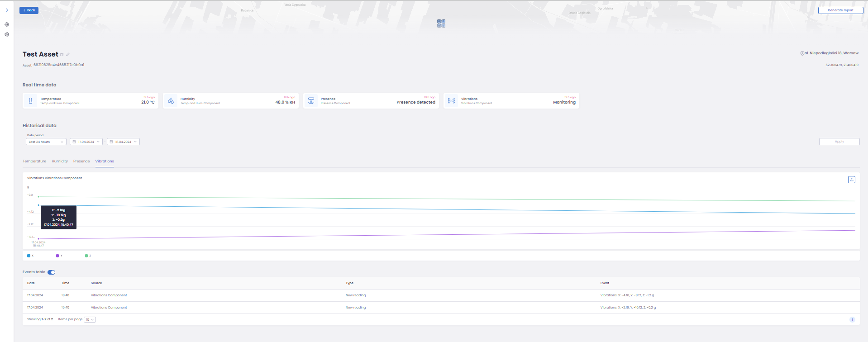The width and height of the screenshot is (868, 342).
Task: Click the droplets icon on Humidity card
Action: coord(171,101)
